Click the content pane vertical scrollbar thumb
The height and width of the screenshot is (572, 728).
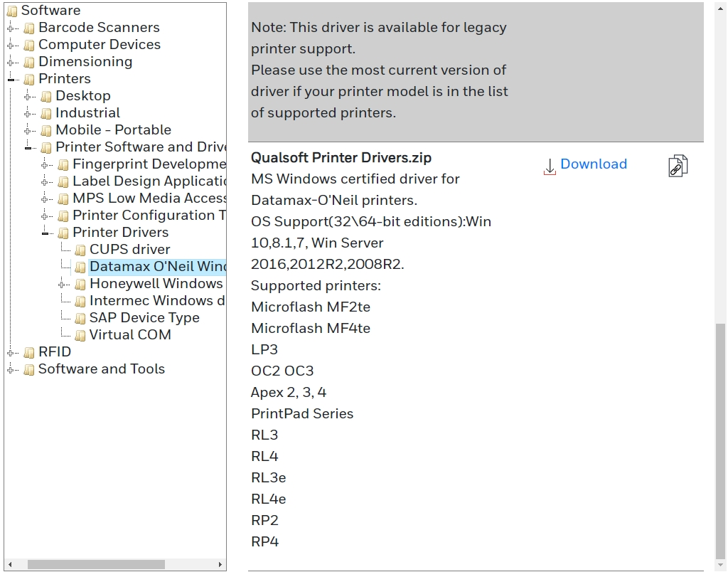point(720,443)
